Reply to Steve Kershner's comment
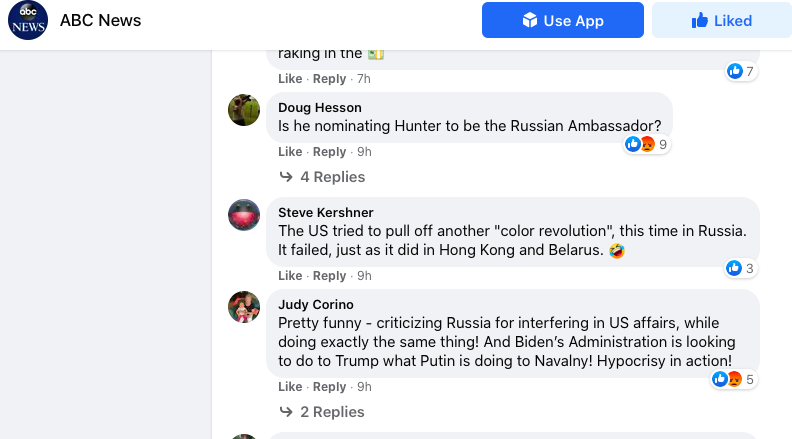The height and width of the screenshot is (439, 792). [329, 276]
